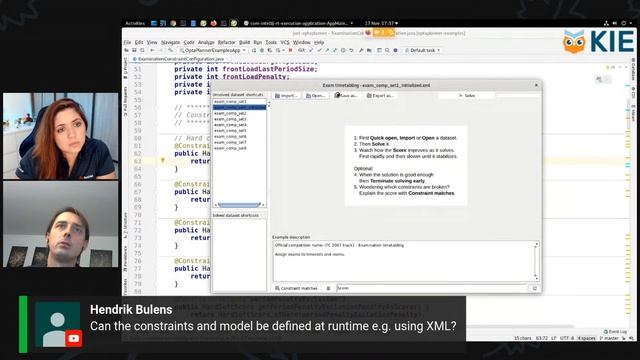640x360 pixels.
Task: Click UTF-8 encoding in status bar
Action: tap(567, 338)
